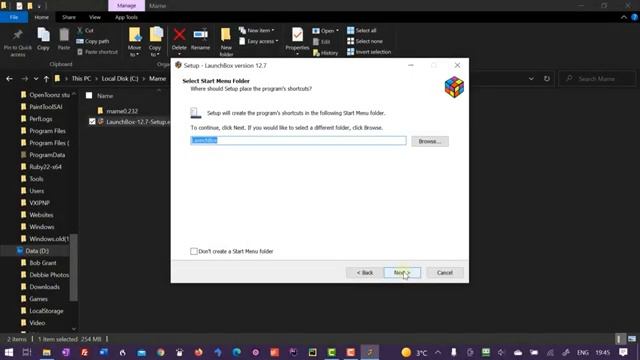This screenshot has width=640, height=360.
Task: Open the View ribbon tab
Action: click(95, 17)
